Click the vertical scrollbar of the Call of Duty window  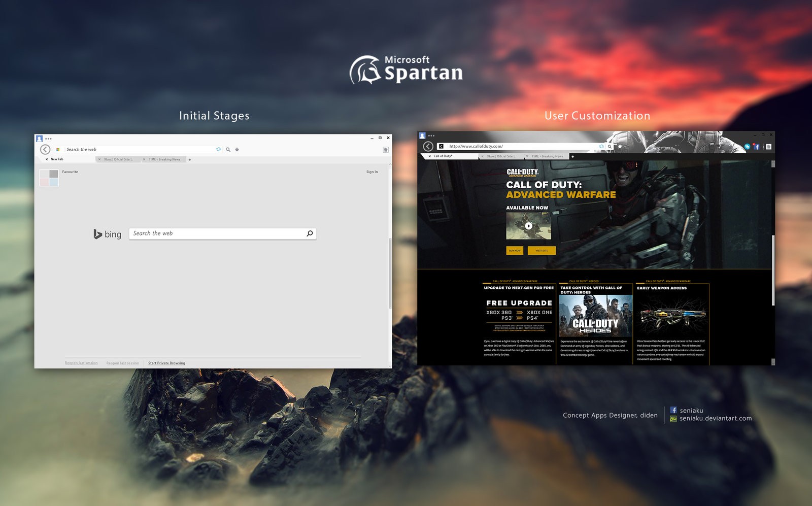tap(773, 270)
